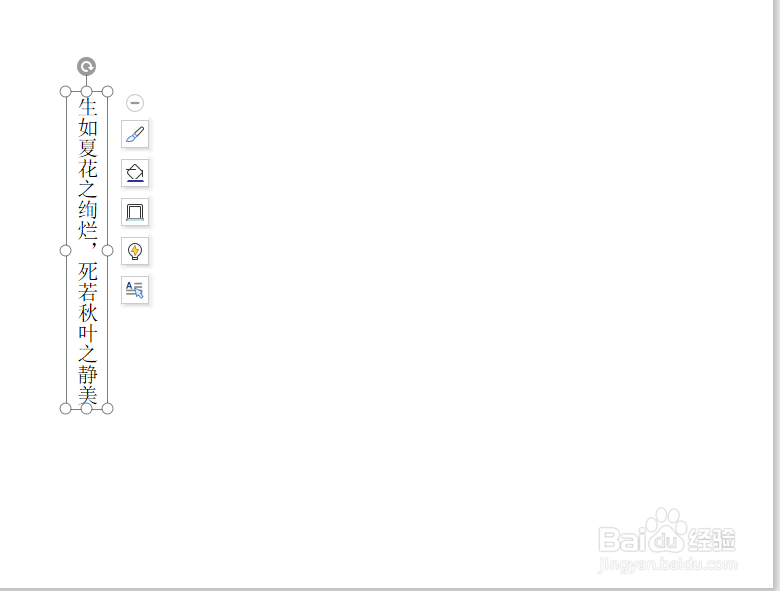Viewport: 780px width, 591px height.
Task: Click the text 死若秋叶之静美
Action: [88, 333]
